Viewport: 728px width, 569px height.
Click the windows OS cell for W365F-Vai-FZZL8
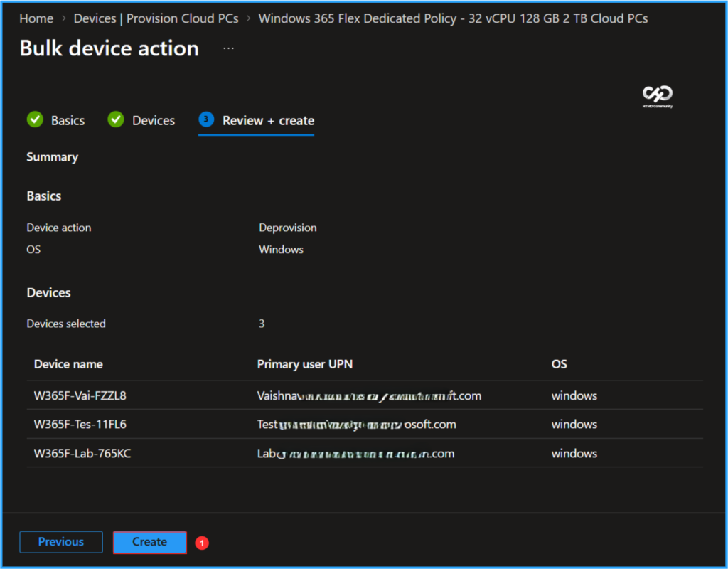click(574, 395)
